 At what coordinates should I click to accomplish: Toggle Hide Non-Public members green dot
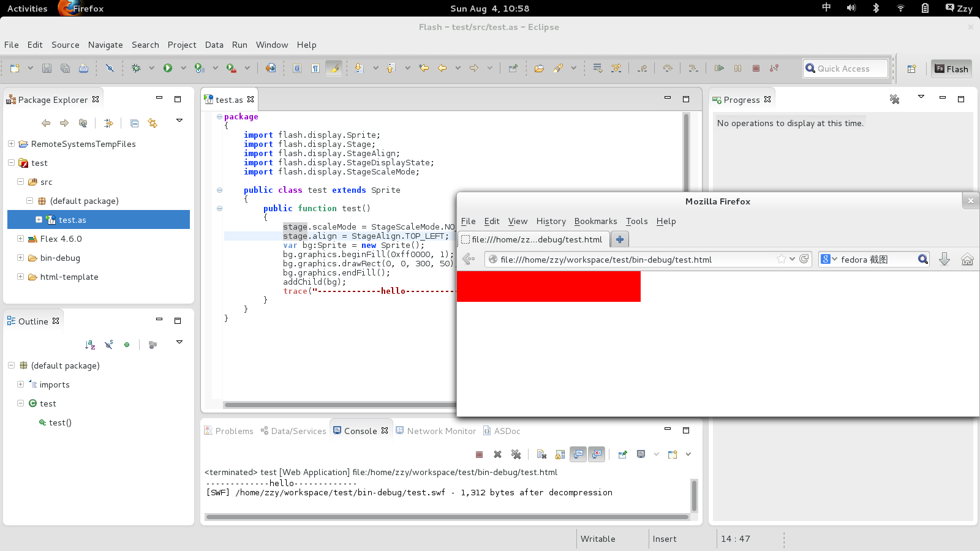click(x=127, y=345)
